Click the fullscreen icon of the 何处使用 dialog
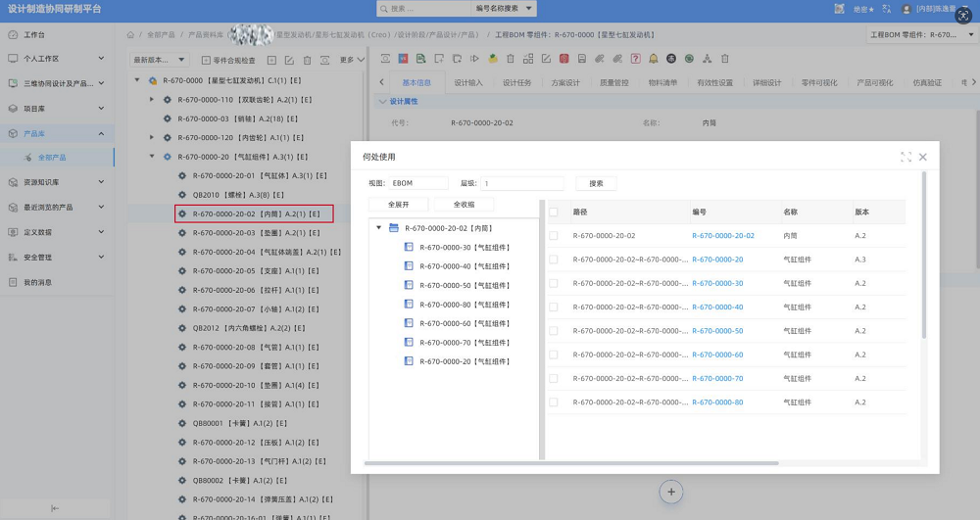This screenshot has width=980, height=520. click(906, 157)
